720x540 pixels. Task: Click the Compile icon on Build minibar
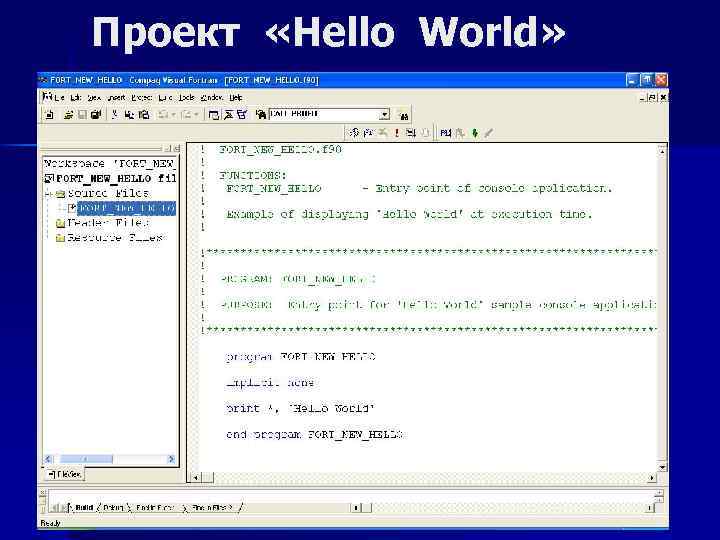(x=354, y=133)
